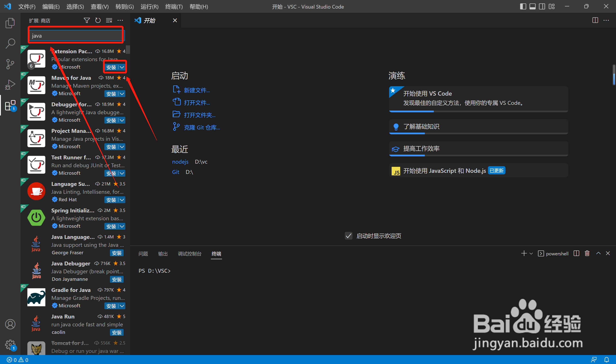The image size is (616, 364).
Task: Open the 帮助(H) menu
Action: (199, 7)
